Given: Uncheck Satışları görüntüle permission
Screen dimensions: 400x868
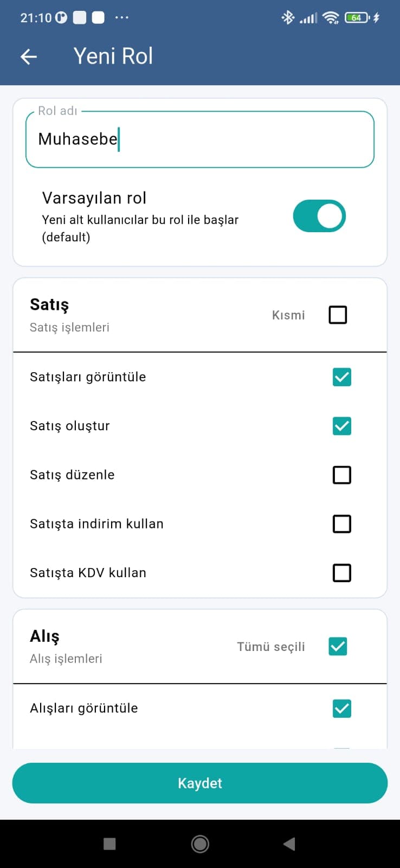Looking at the screenshot, I should pyautogui.click(x=341, y=377).
